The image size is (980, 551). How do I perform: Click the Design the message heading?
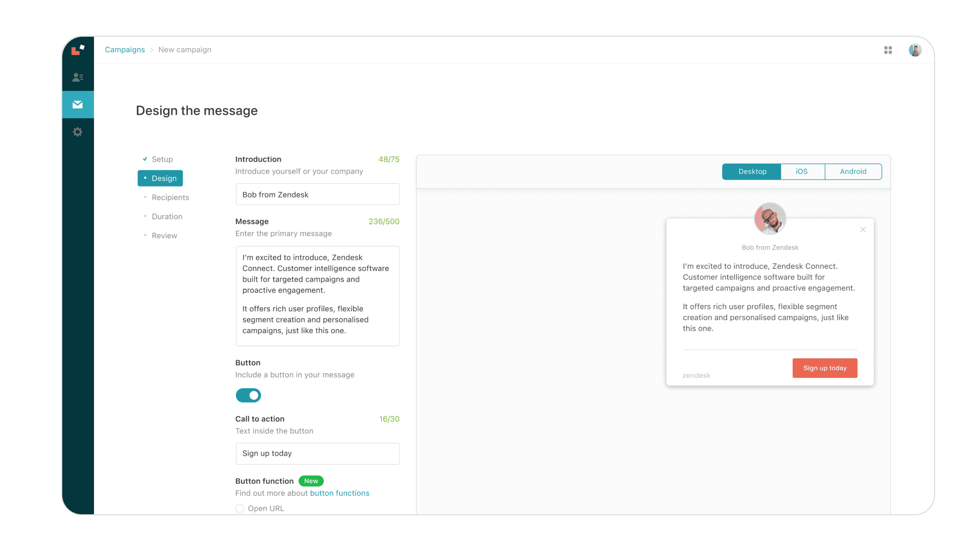(x=197, y=111)
